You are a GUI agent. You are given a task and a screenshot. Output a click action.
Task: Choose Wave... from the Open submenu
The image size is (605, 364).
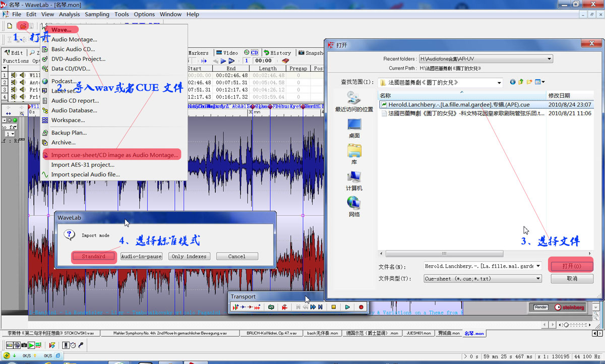tap(61, 30)
